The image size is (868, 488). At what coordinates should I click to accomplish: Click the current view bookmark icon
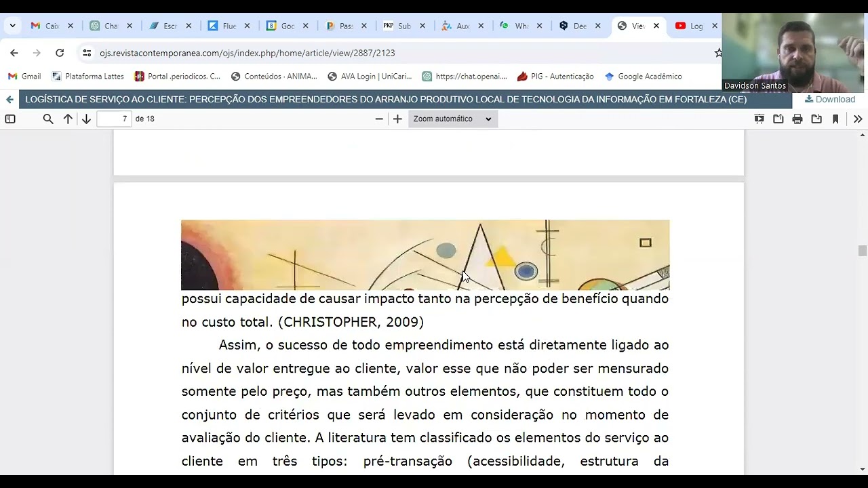tap(835, 119)
